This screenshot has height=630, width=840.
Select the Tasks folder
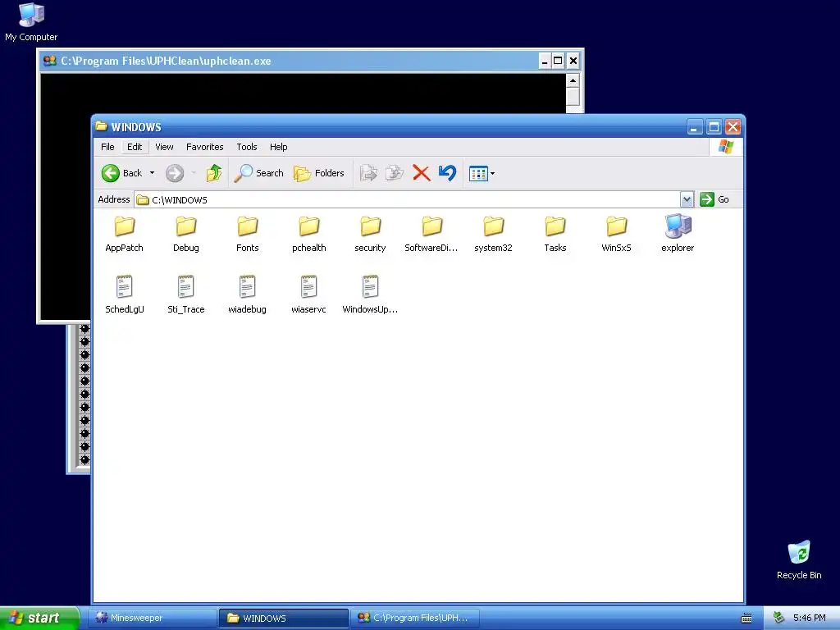pyautogui.click(x=555, y=234)
